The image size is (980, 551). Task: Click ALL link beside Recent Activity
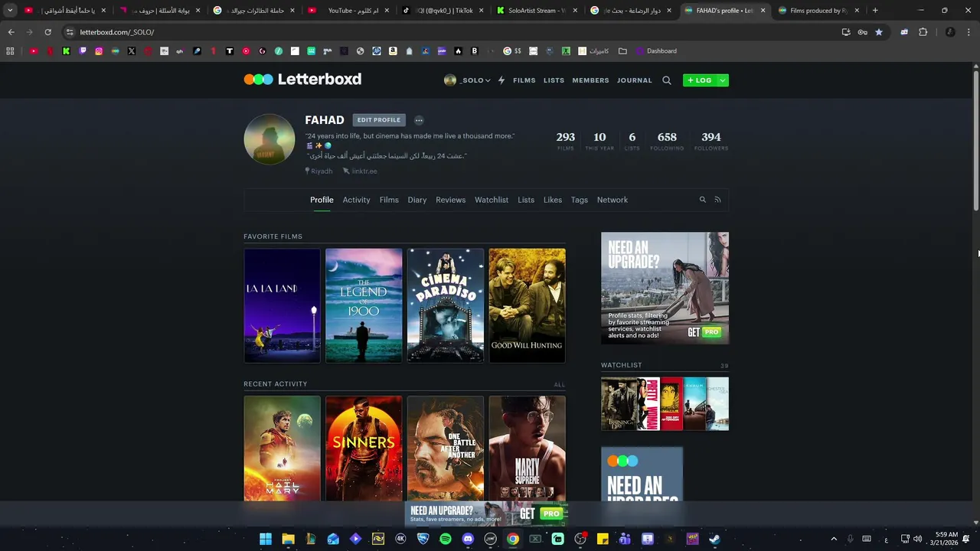[x=560, y=385]
